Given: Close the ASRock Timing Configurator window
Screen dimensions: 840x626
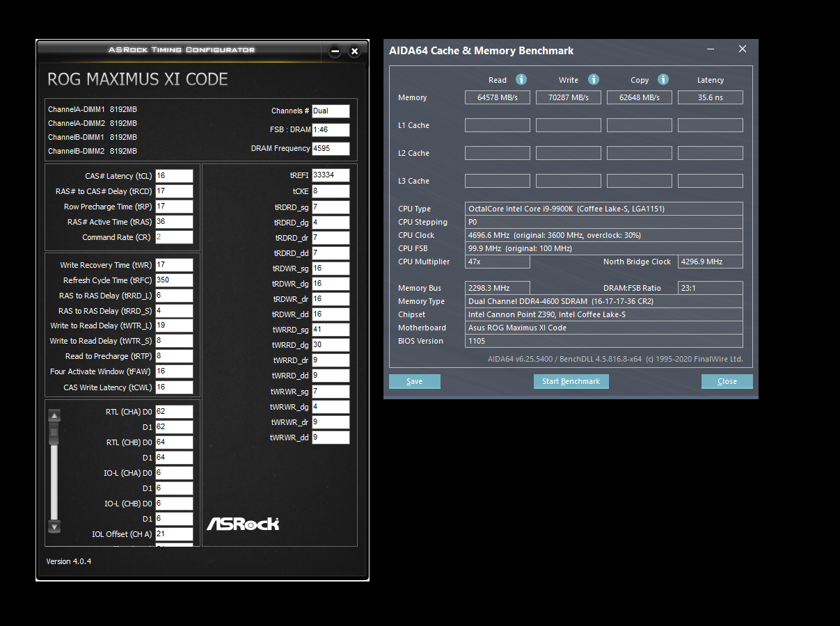Looking at the screenshot, I should (x=354, y=51).
